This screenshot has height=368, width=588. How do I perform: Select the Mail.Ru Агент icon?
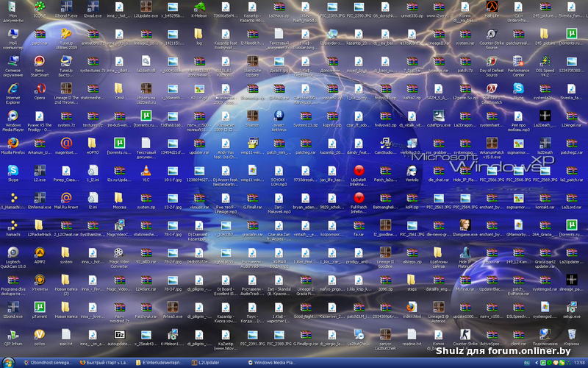coord(66,198)
